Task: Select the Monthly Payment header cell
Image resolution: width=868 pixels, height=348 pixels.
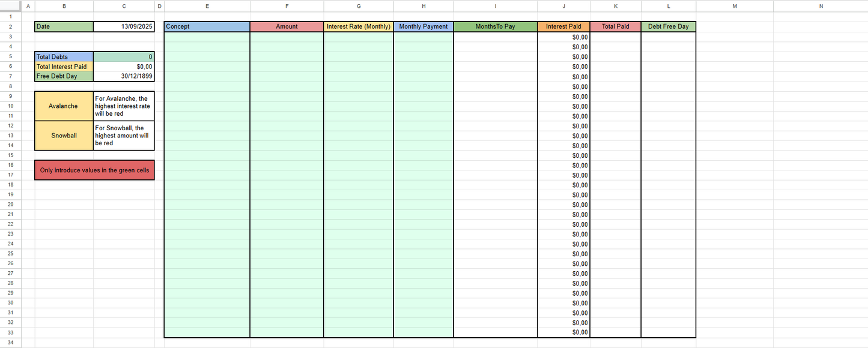Action: click(423, 27)
